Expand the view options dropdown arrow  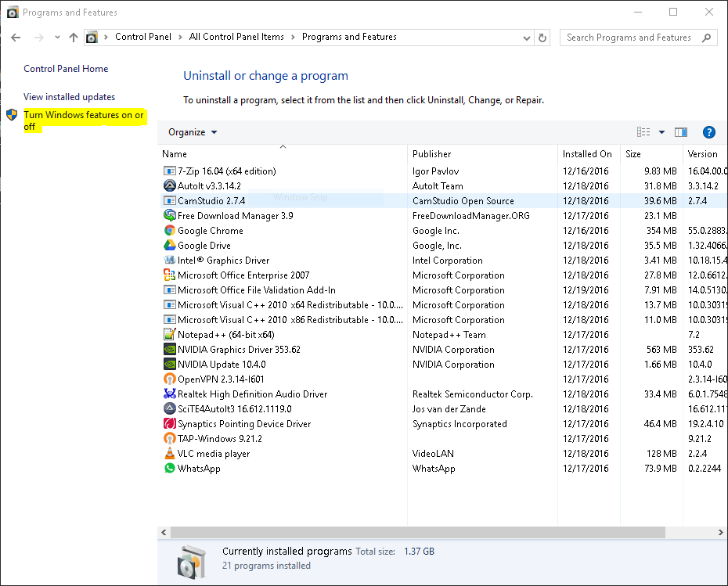tap(661, 132)
